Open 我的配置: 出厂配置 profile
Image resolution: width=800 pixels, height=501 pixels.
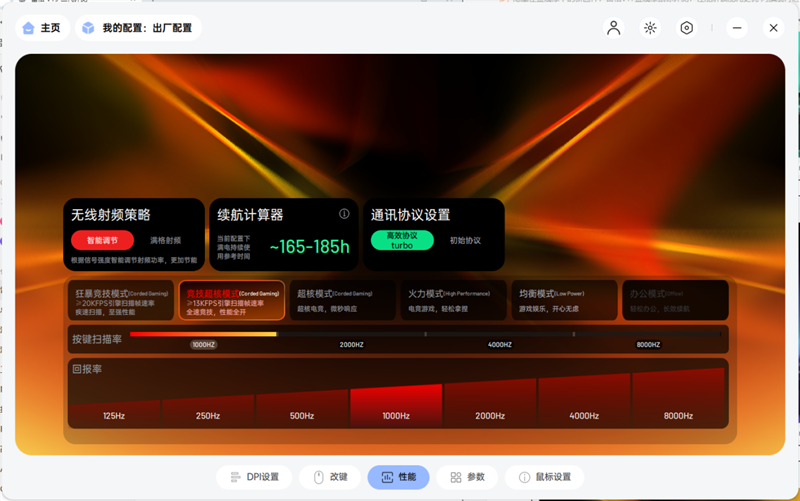click(138, 28)
